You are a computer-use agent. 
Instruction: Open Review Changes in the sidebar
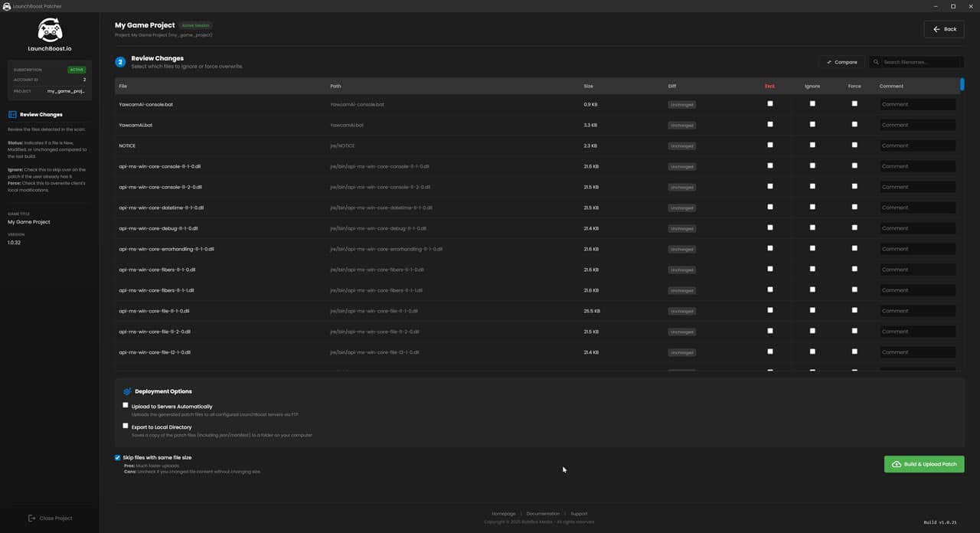pos(41,115)
